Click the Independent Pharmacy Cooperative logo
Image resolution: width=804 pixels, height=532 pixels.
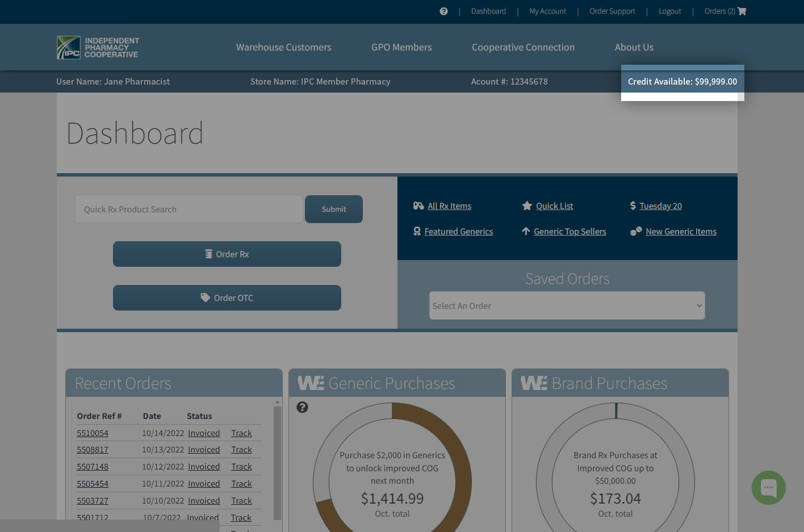pos(98,48)
